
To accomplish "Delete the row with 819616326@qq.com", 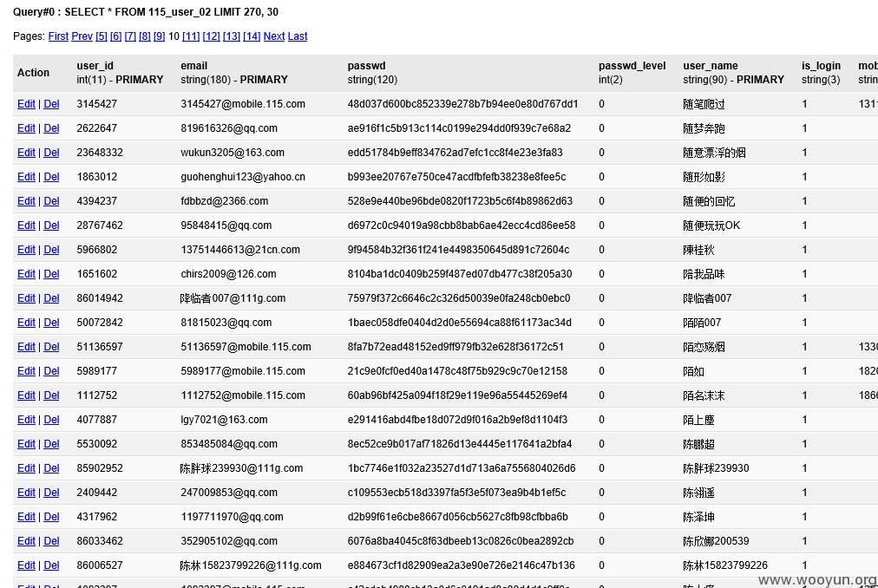I will [51, 128].
